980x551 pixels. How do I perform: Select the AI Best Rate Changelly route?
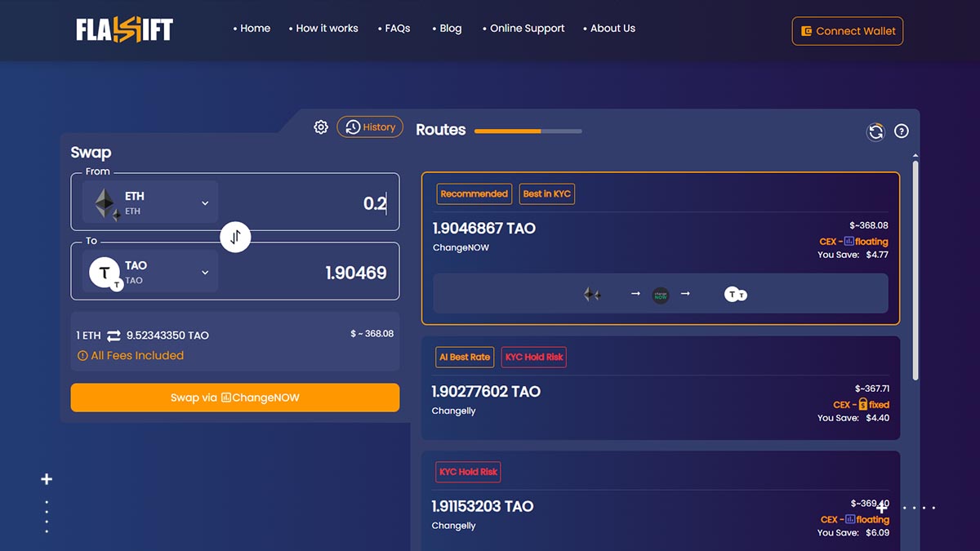tap(661, 389)
